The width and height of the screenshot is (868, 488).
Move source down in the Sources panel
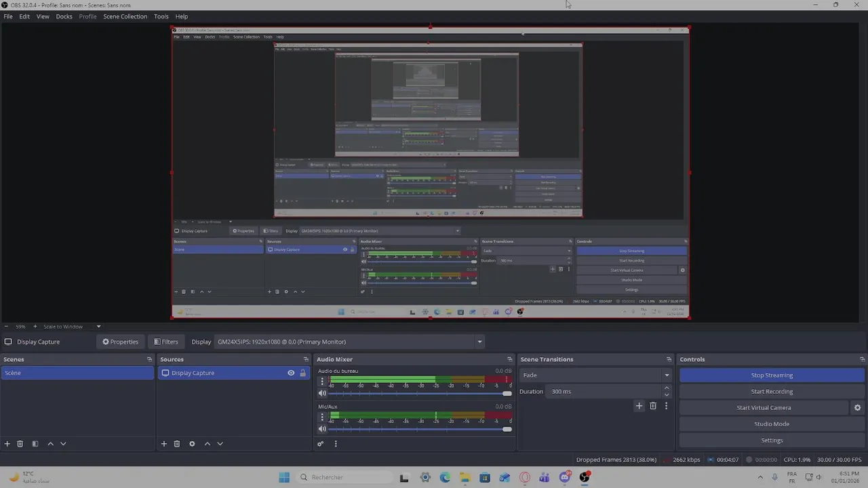click(x=220, y=444)
